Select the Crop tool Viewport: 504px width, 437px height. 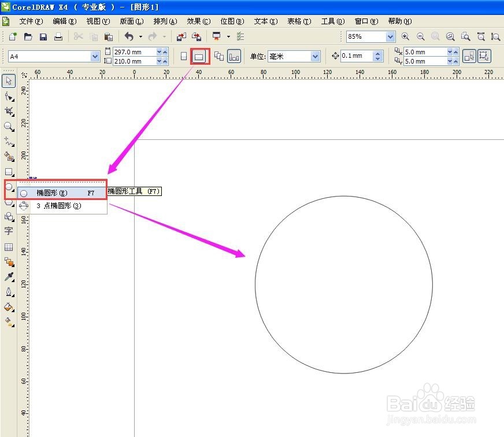9,112
